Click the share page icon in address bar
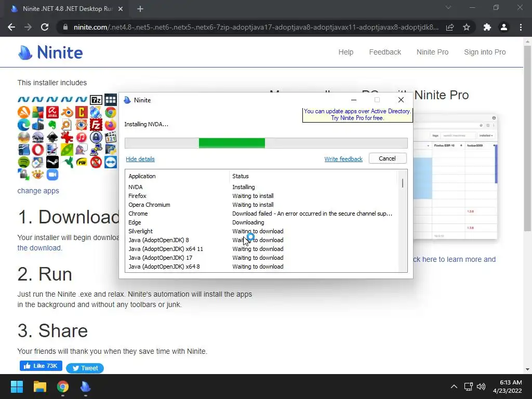 pos(450,27)
